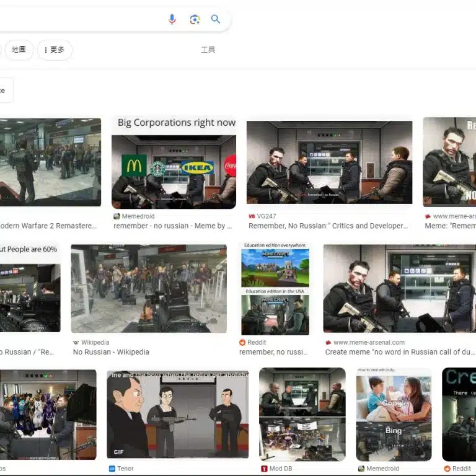Open "Remember, No Russian: Critics and Developer" link
The height and width of the screenshot is (476, 476).
[328, 226]
